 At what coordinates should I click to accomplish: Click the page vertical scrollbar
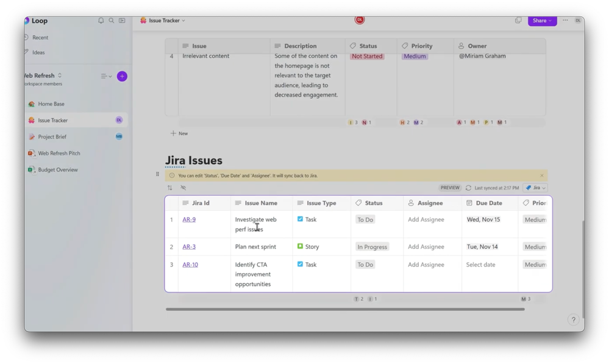(583, 269)
